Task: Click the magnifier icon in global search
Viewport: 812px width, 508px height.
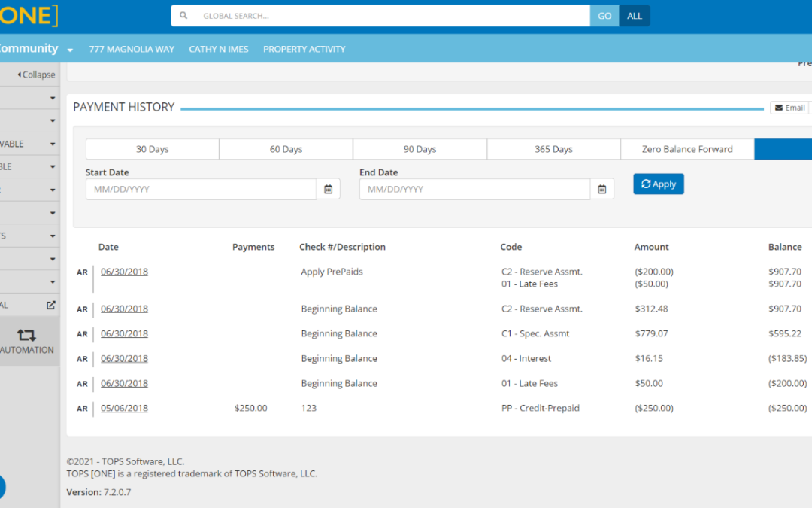Action: (183, 16)
